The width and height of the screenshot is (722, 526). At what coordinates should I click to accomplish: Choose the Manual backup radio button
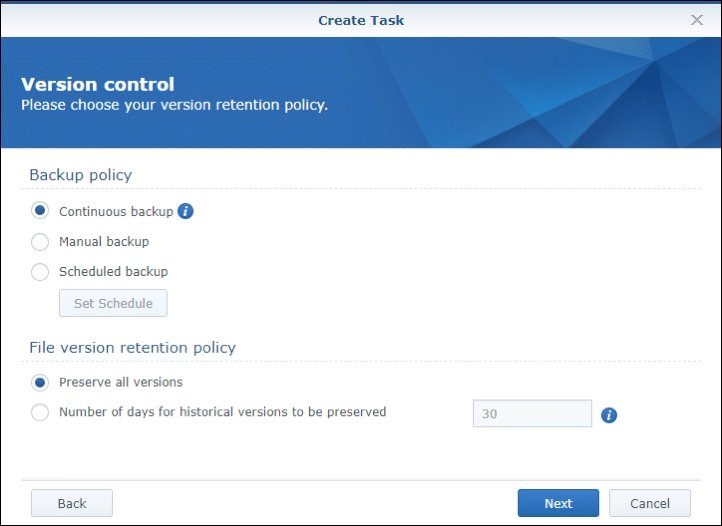[x=40, y=241]
